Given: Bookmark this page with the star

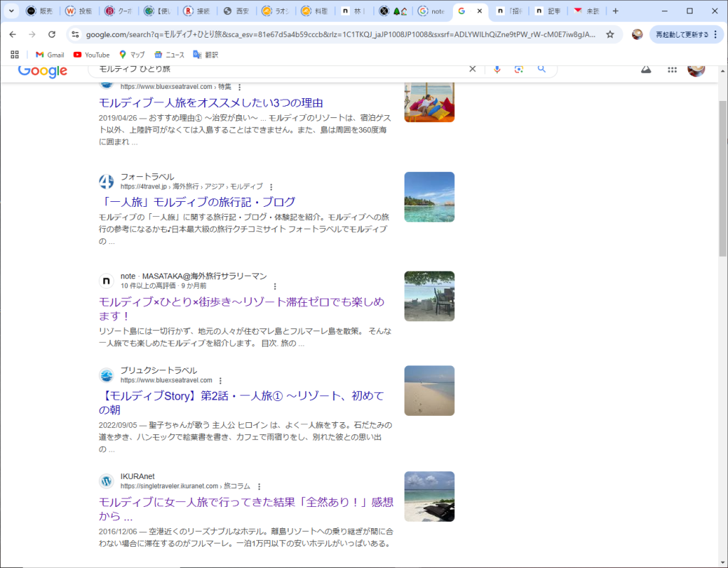Looking at the screenshot, I should click(610, 34).
